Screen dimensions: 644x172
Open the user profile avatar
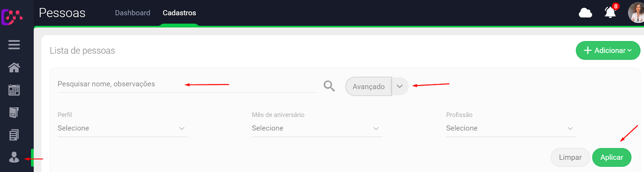(x=636, y=12)
